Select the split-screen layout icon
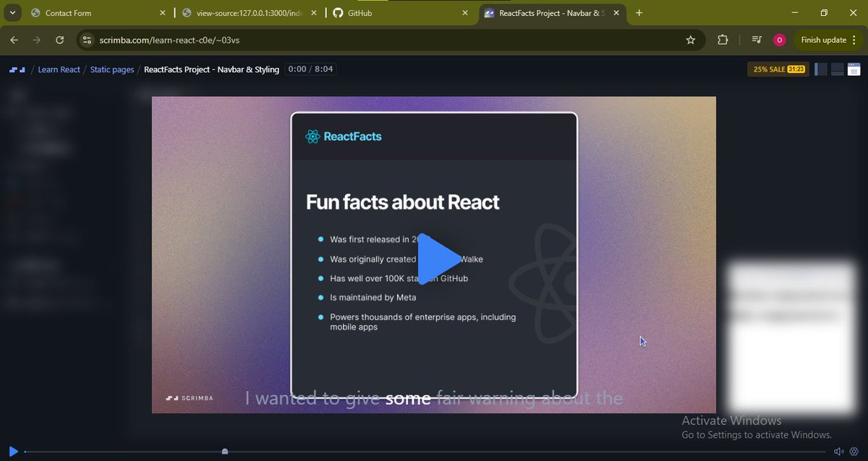The image size is (868, 461). pyautogui.click(x=837, y=69)
